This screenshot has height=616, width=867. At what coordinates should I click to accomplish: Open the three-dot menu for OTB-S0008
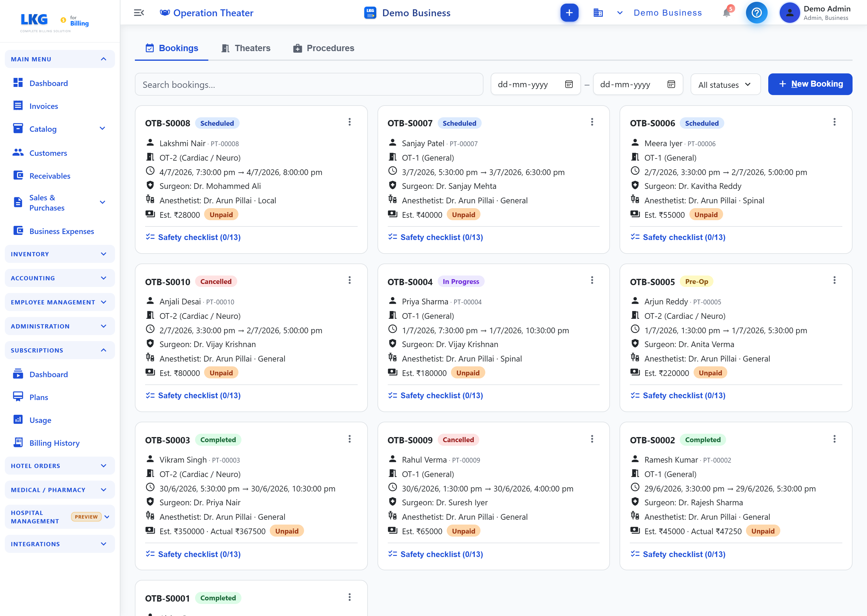click(350, 122)
